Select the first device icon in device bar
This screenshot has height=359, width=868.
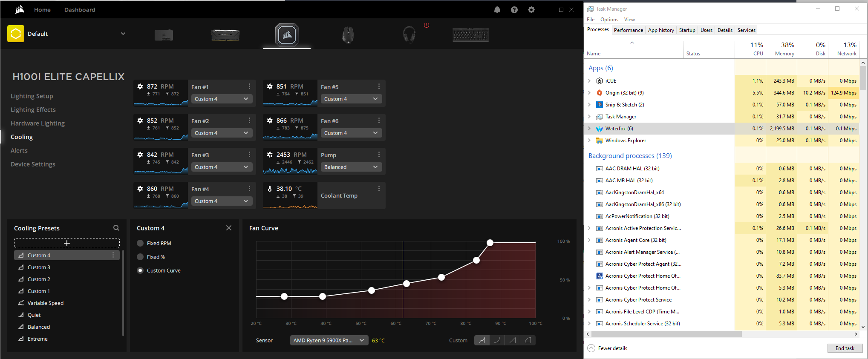[164, 35]
